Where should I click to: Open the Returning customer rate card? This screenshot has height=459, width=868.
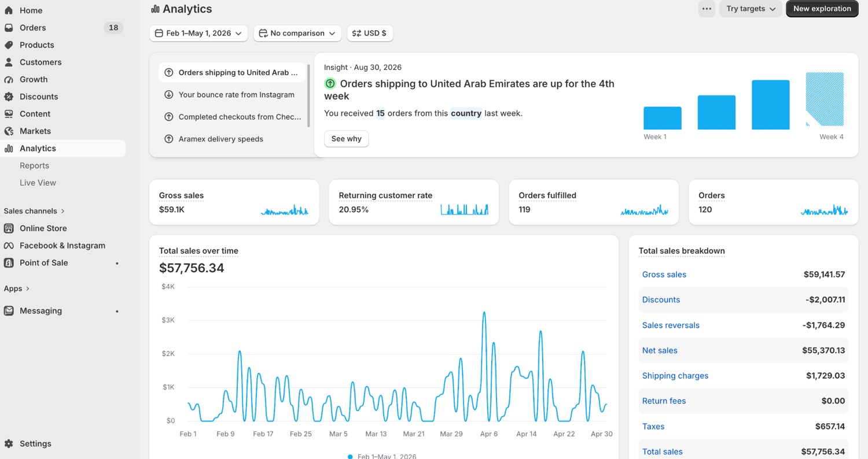tap(414, 202)
